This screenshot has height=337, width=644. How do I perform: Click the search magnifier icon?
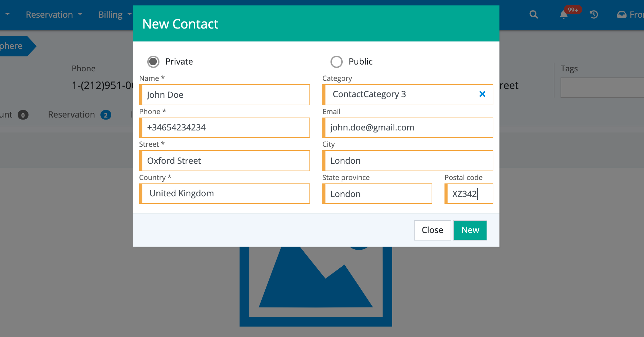pos(533,15)
